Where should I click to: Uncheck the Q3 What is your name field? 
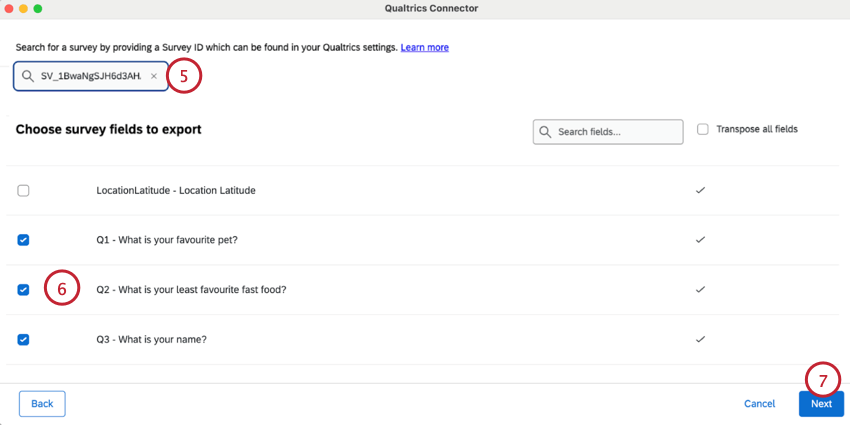click(23, 340)
